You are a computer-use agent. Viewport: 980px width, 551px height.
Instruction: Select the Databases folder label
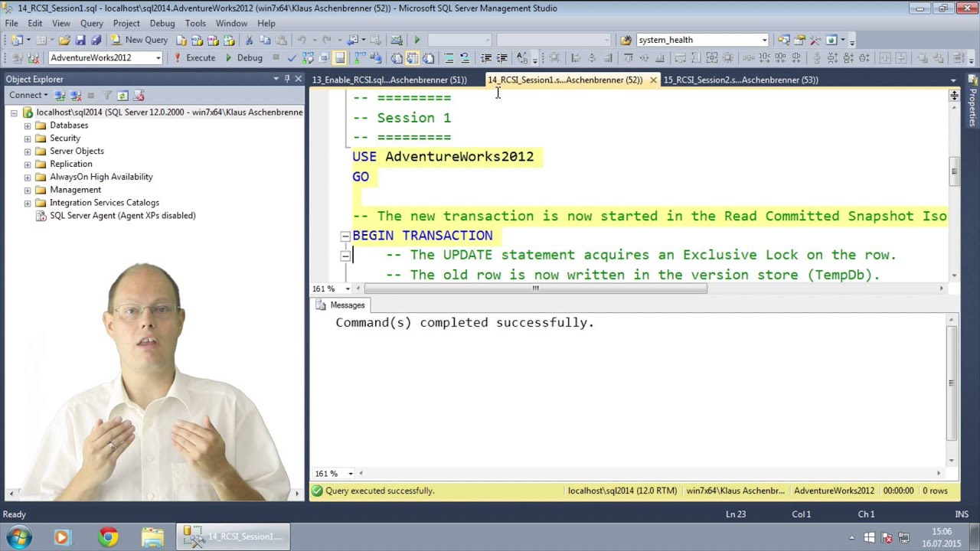point(69,126)
